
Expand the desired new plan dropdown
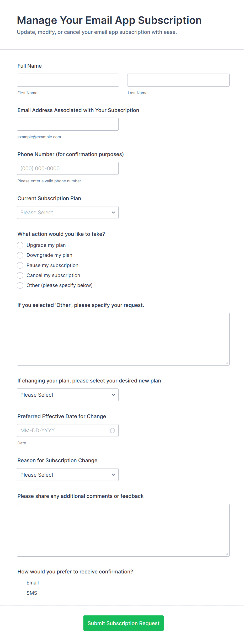pyautogui.click(x=68, y=395)
